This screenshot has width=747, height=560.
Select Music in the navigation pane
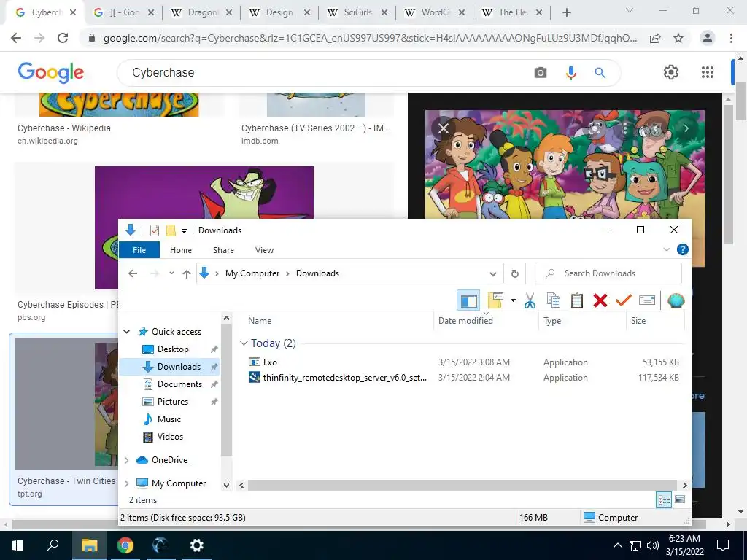click(x=169, y=419)
